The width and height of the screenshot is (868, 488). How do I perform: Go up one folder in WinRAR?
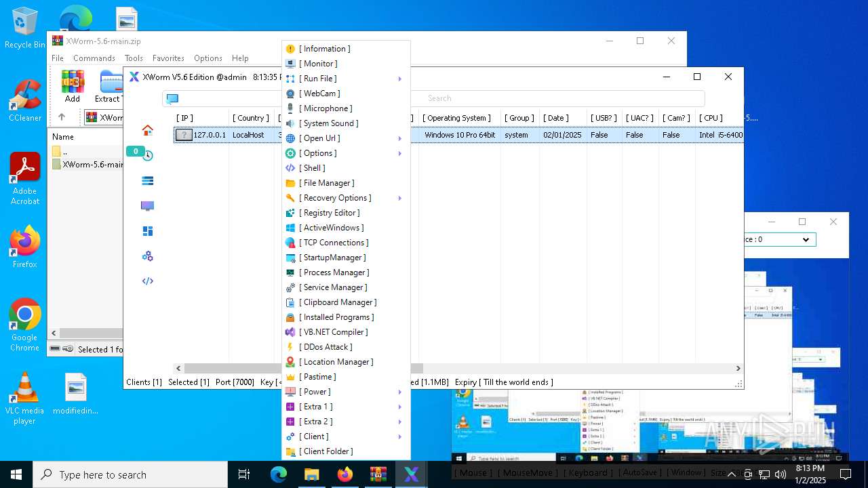tap(62, 117)
